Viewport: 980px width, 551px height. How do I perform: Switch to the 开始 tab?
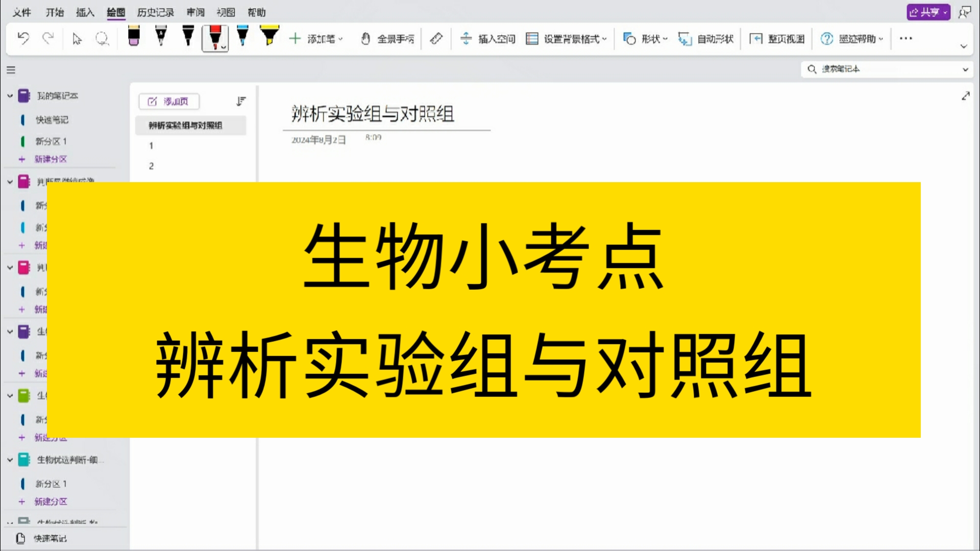55,12
